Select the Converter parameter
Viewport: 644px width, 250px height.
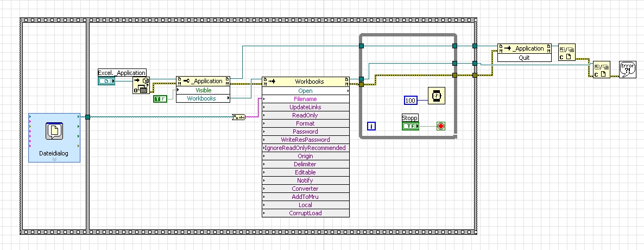(306, 189)
